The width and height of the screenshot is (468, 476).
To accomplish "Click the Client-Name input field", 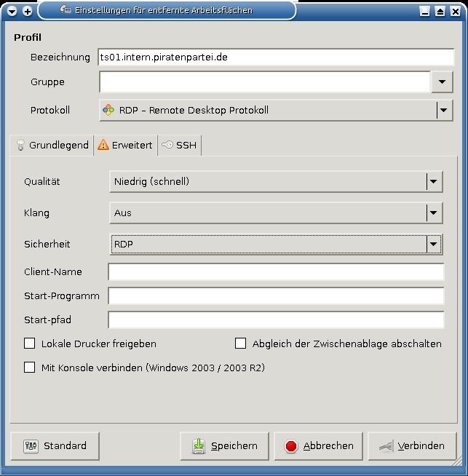I will [x=276, y=272].
